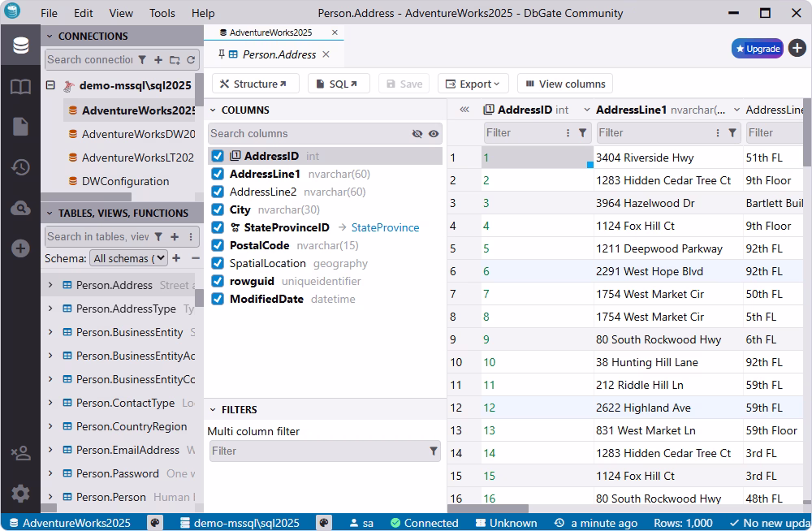Uncheck the AddressLine1 column checkbox

[x=218, y=174]
